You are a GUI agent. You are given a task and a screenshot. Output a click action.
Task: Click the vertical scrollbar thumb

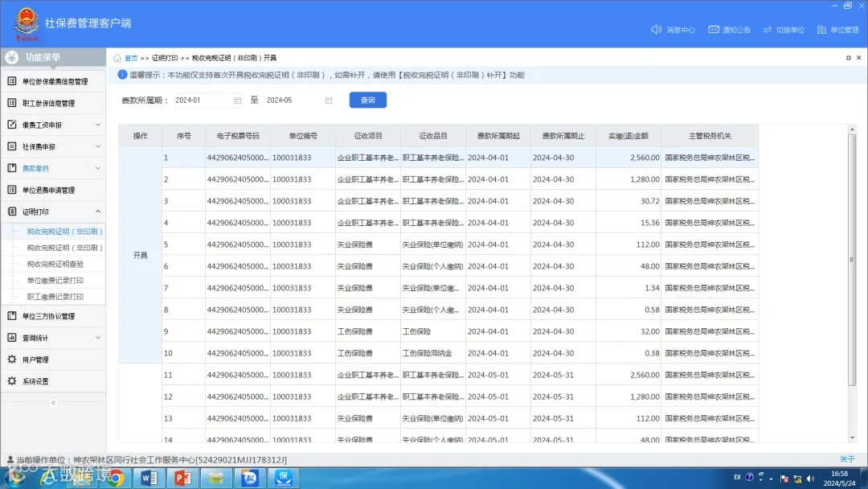coord(852,259)
